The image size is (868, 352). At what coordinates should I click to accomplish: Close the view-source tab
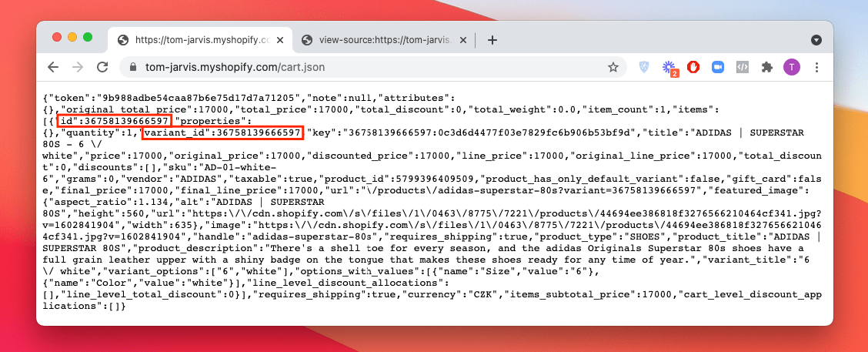[462, 40]
